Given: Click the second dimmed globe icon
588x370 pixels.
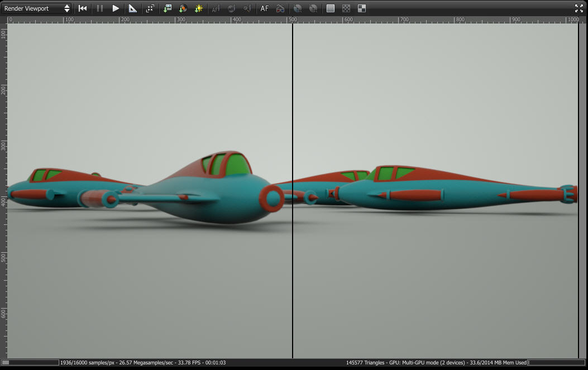Looking at the screenshot, I should point(313,8).
